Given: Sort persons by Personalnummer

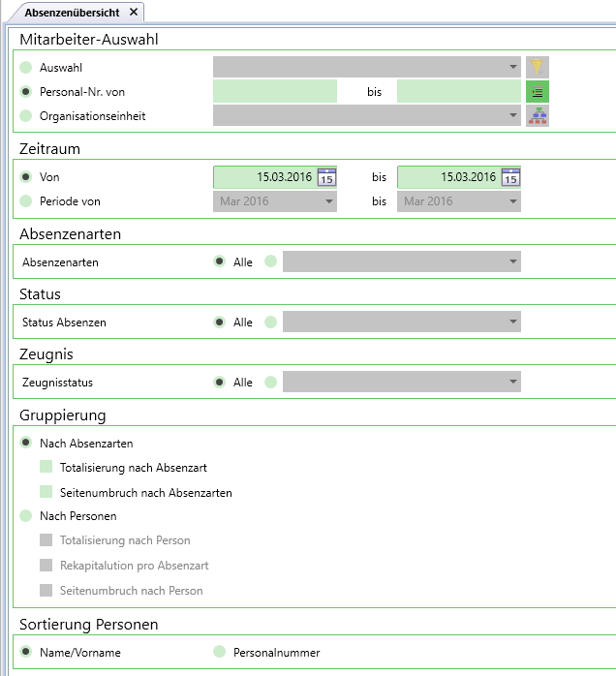Looking at the screenshot, I should coord(220,652).
